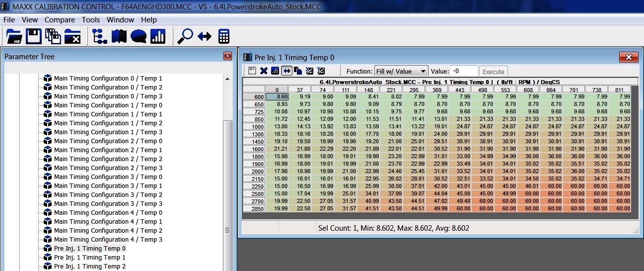
Task: Select the 46.01 cell in row 2250
Action: point(528,186)
